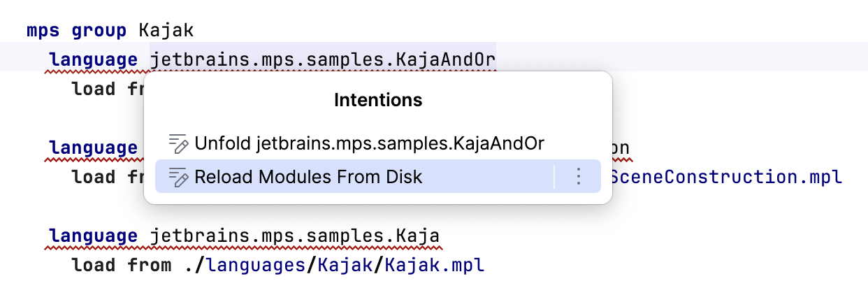The width and height of the screenshot is (868, 302).
Task: Click the 'load' keyword on the last line
Action: [94, 266]
